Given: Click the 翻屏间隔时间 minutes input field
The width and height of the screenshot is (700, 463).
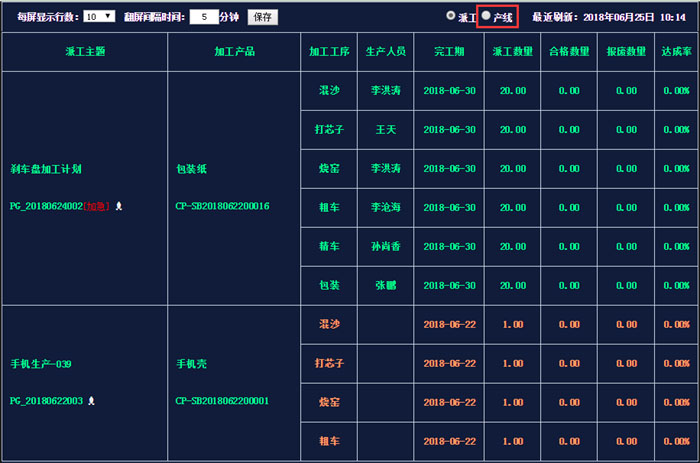Looking at the screenshot, I should tap(203, 17).
